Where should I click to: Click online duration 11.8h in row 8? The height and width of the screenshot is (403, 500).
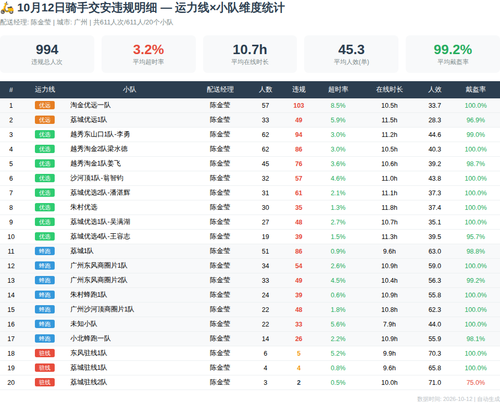(389, 208)
